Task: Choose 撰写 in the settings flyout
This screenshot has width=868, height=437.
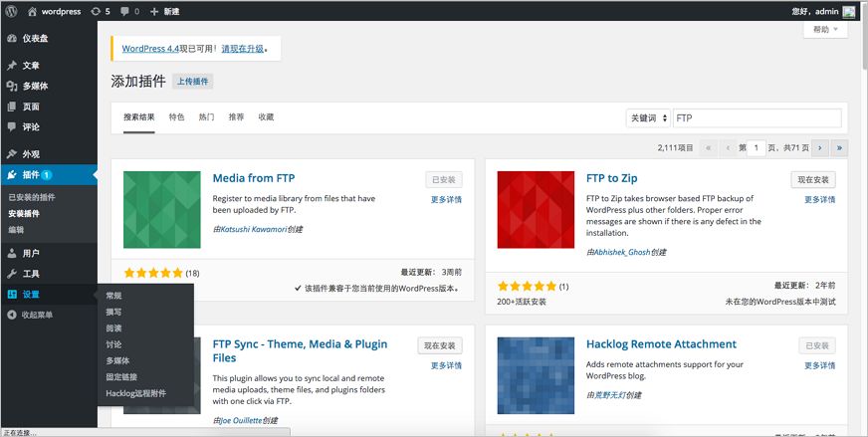Action: coord(113,312)
